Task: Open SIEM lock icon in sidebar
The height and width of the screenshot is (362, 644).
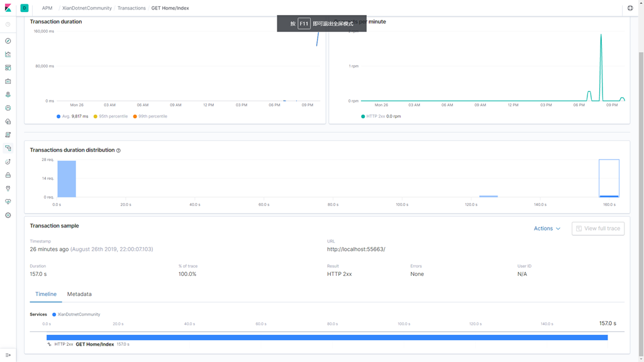Action: [8, 175]
